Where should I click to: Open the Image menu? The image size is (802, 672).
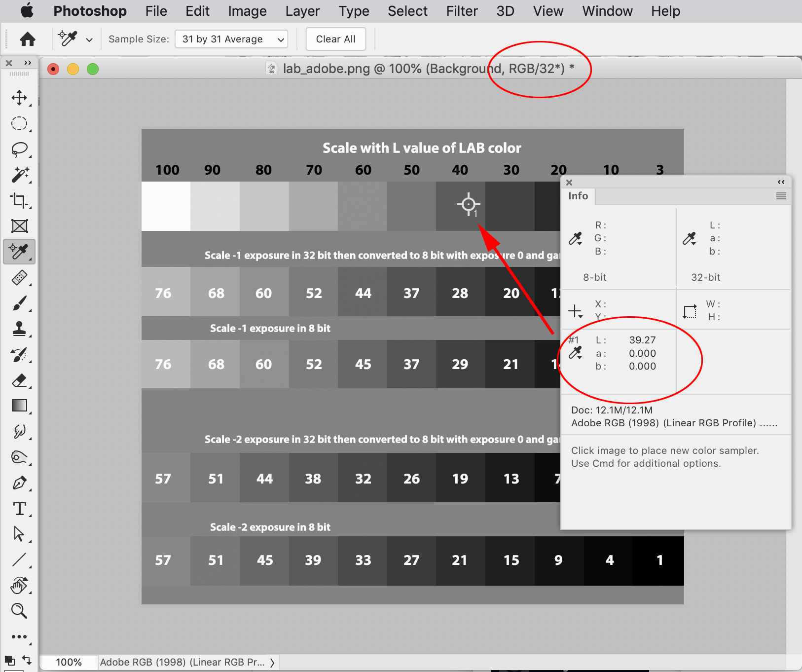point(247,11)
